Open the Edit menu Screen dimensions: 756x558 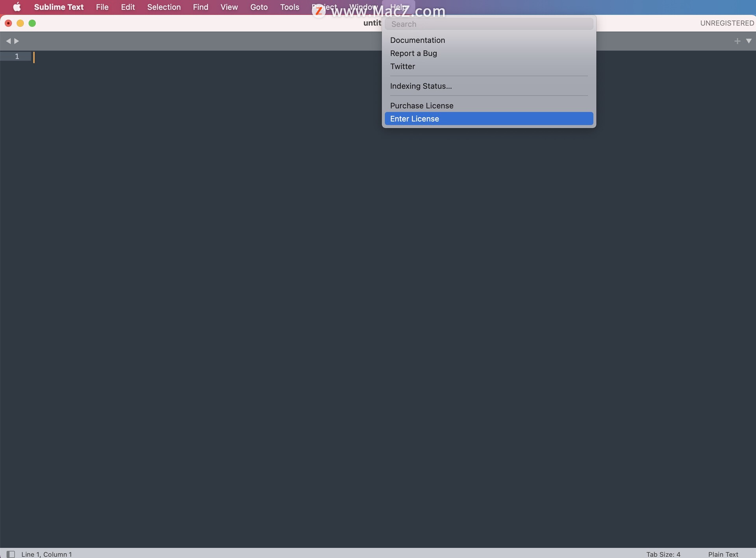click(128, 7)
